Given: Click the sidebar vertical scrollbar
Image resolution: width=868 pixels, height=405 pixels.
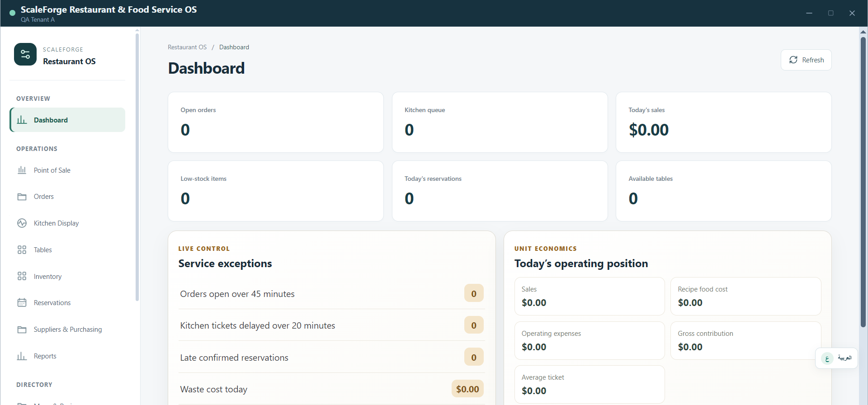Looking at the screenshot, I should point(137,167).
